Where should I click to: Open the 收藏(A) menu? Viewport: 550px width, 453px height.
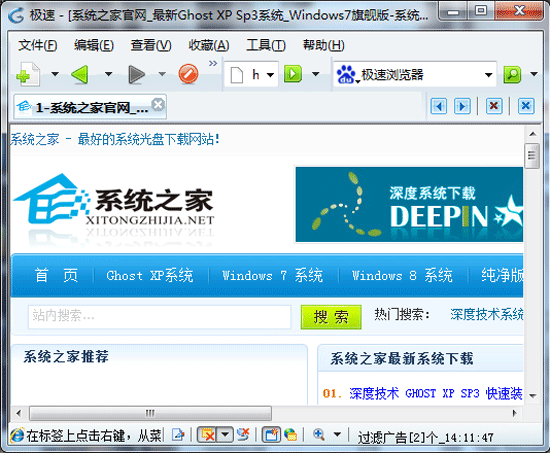(209, 45)
